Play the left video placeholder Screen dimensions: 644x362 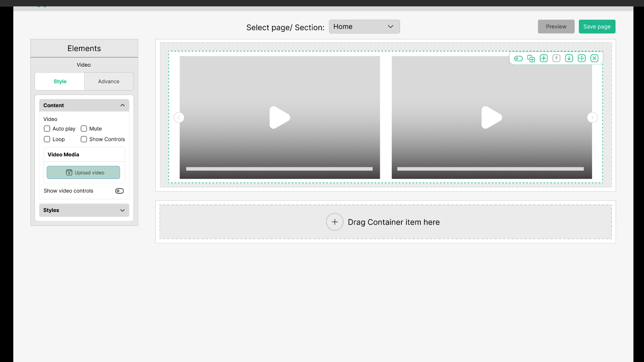point(279,117)
